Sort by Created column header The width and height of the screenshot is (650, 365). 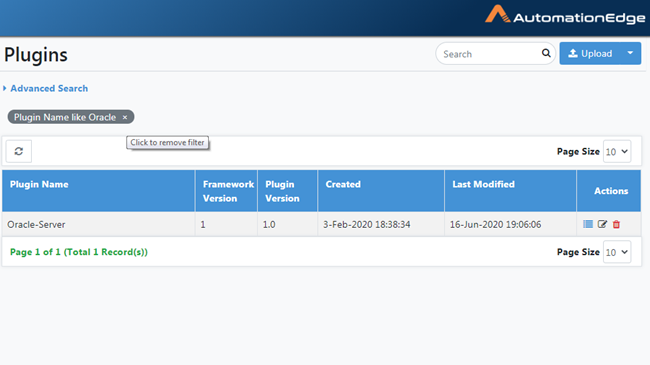point(381,191)
